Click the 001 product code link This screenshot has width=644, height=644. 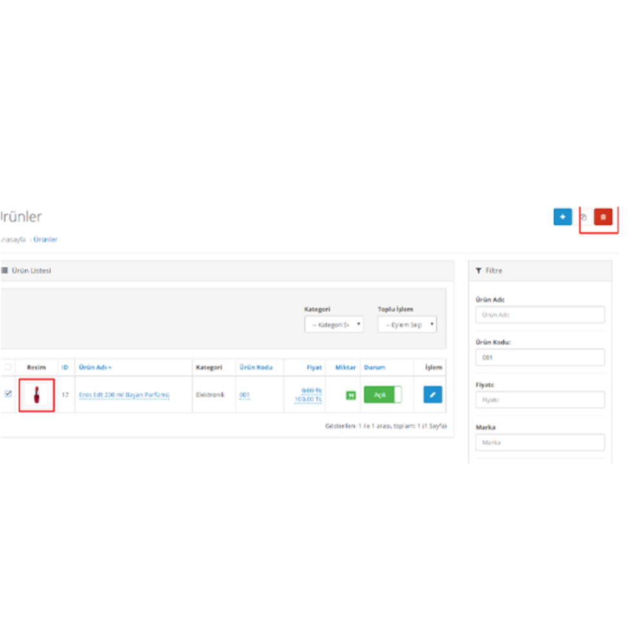(245, 395)
